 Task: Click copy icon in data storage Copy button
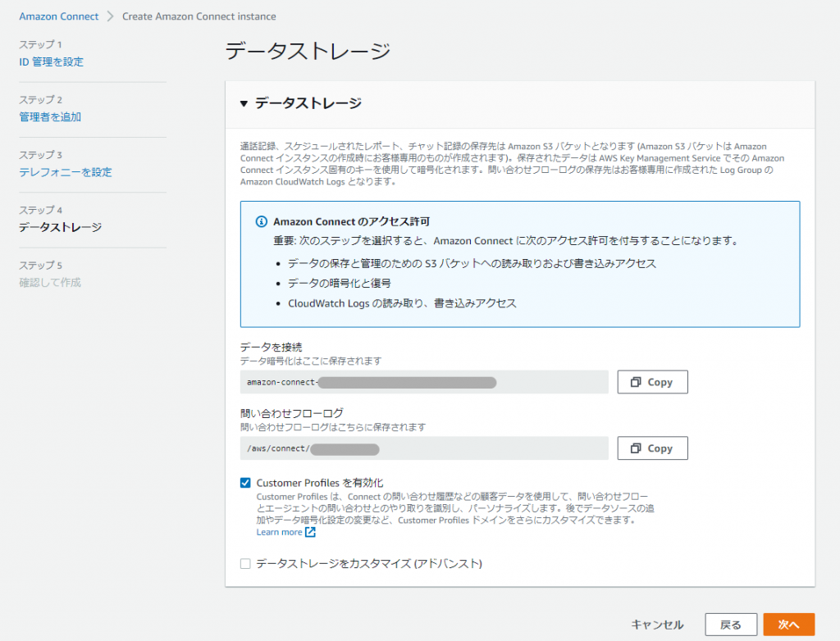click(x=636, y=382)
